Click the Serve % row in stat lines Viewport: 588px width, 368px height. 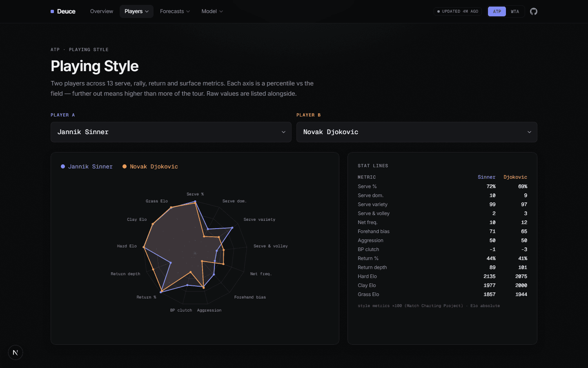(442, 186)
